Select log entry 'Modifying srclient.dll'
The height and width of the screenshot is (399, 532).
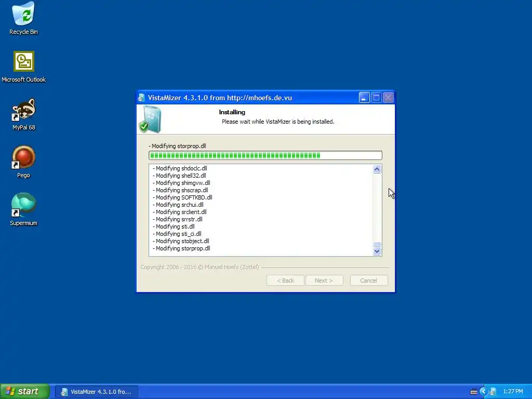click(x=179, y=212)
